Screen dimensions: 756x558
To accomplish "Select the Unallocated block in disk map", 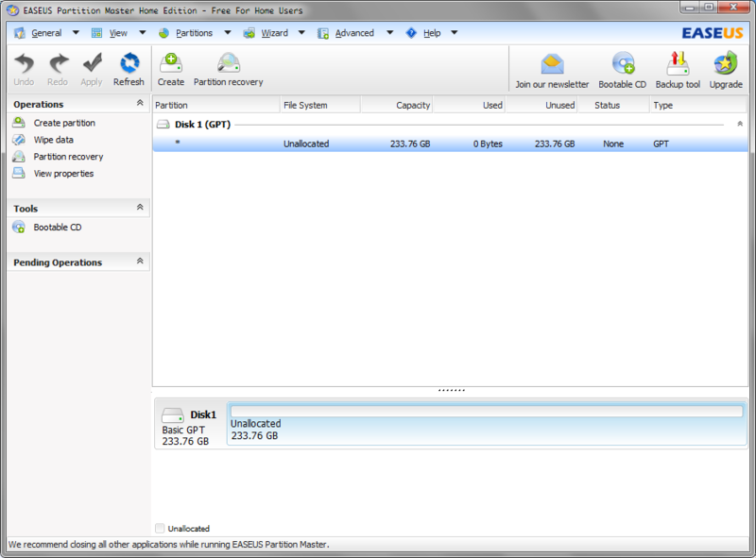I will pyautogui.click(x=487, y=424).
